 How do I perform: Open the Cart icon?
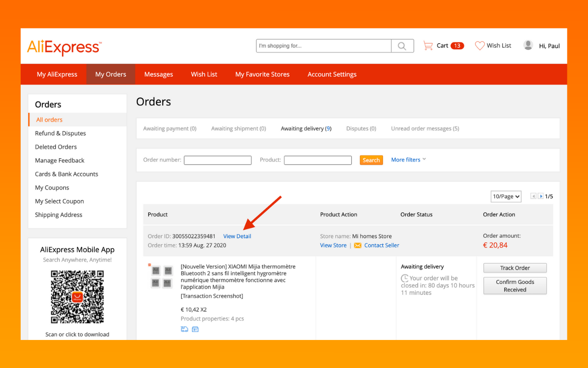point(428,45)
